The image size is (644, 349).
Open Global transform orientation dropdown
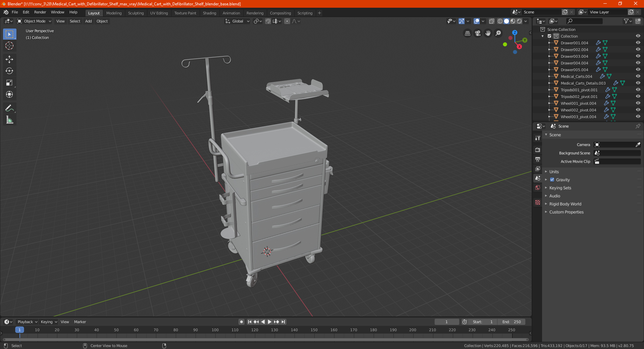click(x=237, y=21)
